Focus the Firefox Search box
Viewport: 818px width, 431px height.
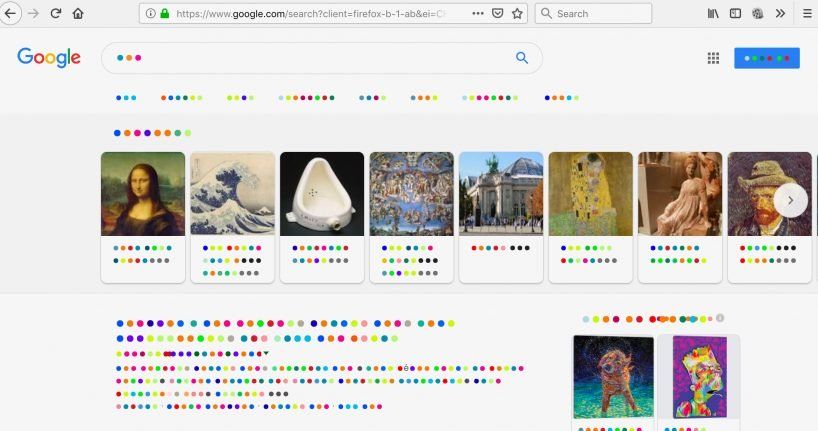coord(593,14)
